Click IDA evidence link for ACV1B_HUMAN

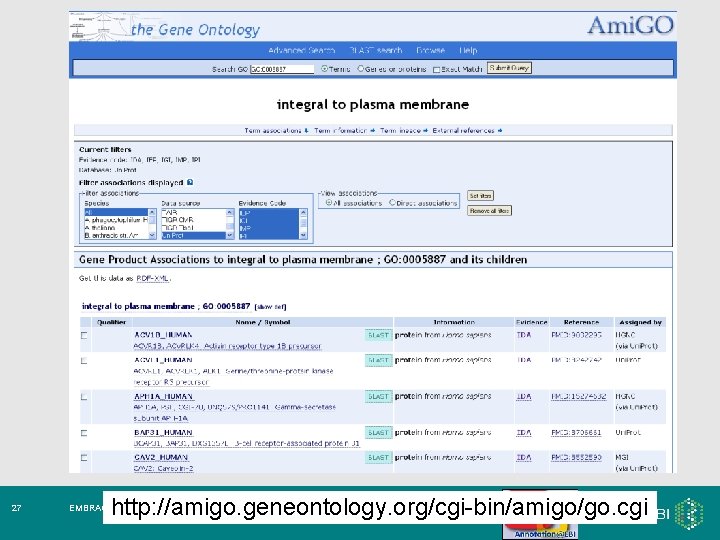(523, 335)
